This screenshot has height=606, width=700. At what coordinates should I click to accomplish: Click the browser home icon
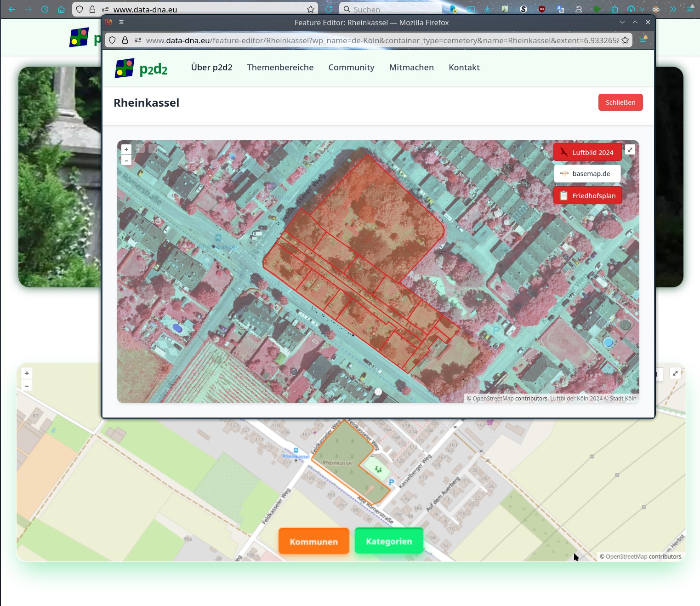tap(61, 9)
